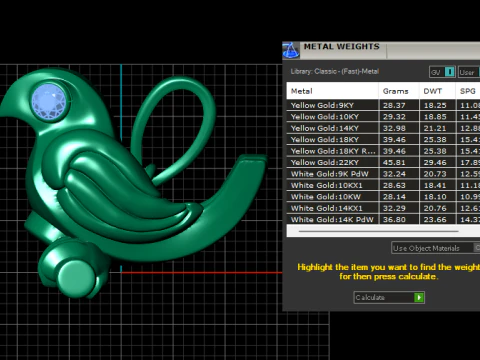The width and height of the screenshot is (480, 360).
Task: Click the Grams column header
Action: tap(399, 91)
